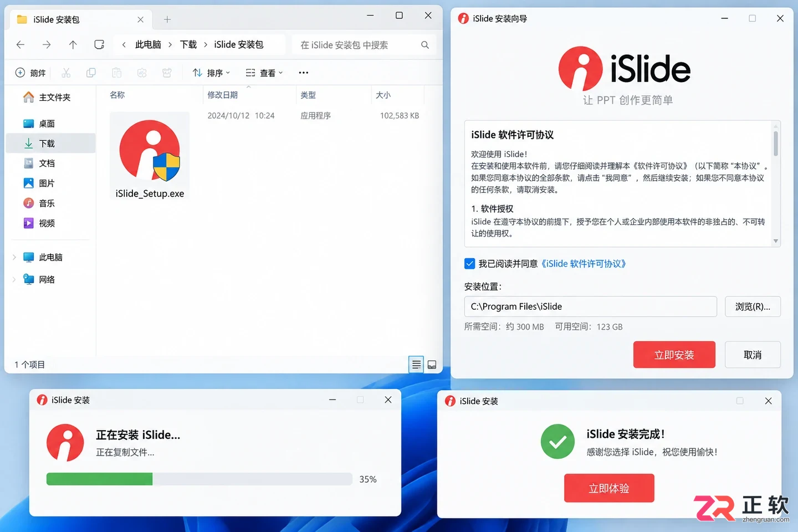Click the 浏览(R)... browse button
Screen dimensions: 798x532
753,306
